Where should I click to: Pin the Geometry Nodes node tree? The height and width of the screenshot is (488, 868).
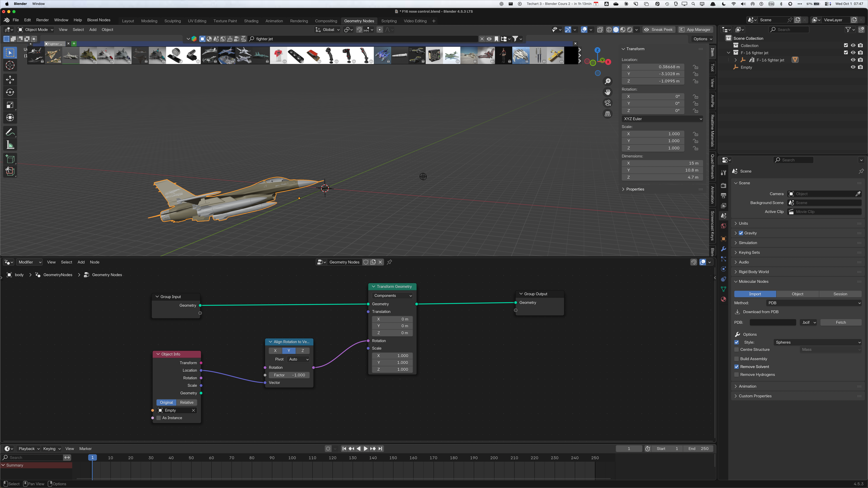click(390, 262)
